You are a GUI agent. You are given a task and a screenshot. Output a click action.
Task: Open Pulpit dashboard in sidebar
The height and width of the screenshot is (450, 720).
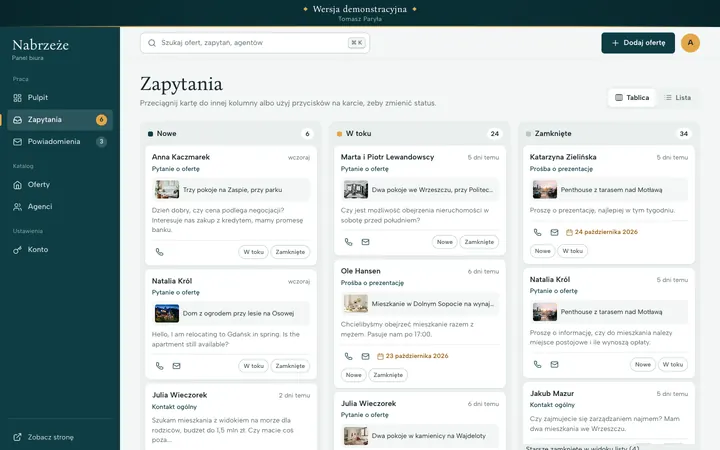(60, 98)
